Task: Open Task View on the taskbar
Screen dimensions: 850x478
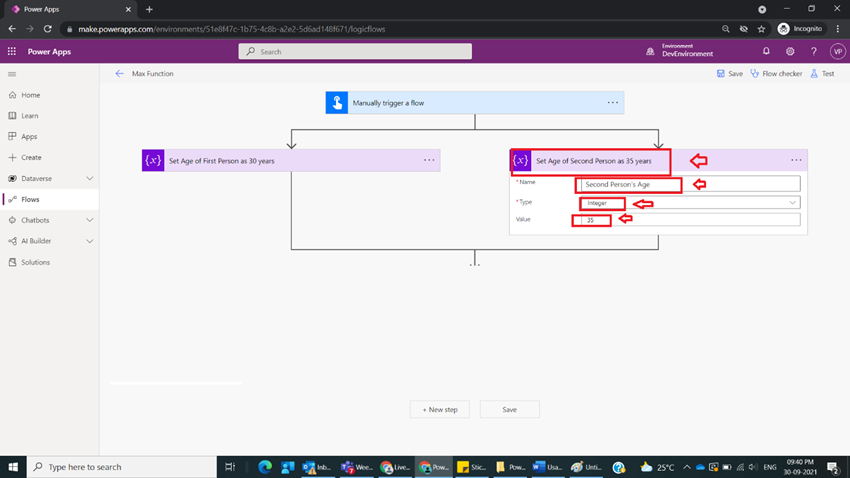Action: [230, 467]
